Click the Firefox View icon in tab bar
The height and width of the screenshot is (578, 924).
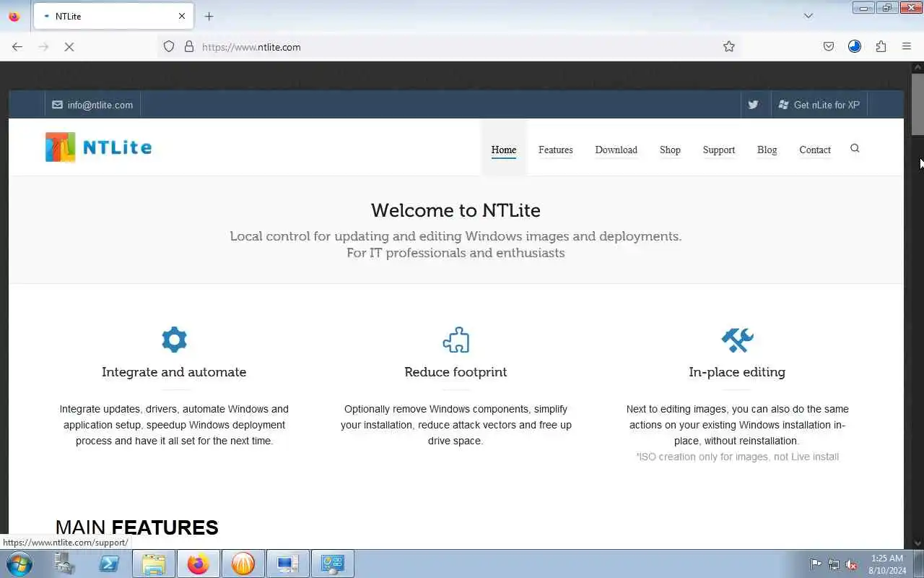14,16
